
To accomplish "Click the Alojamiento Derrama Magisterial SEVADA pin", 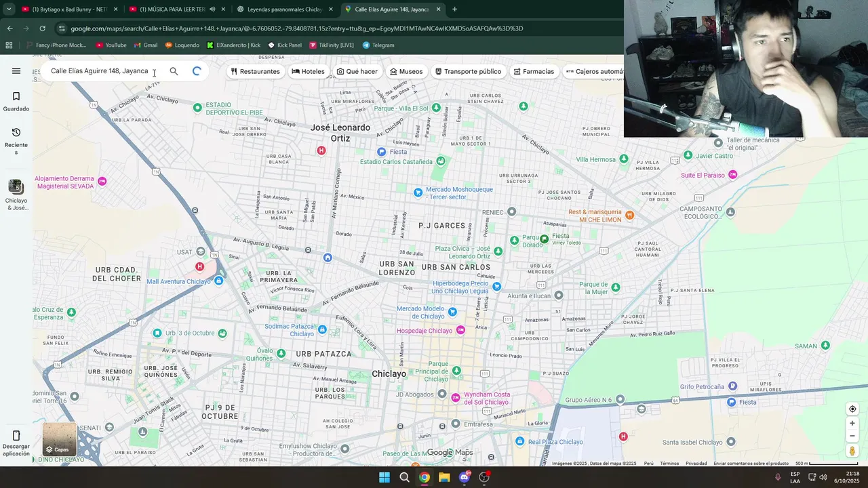I will coord(102,181).
